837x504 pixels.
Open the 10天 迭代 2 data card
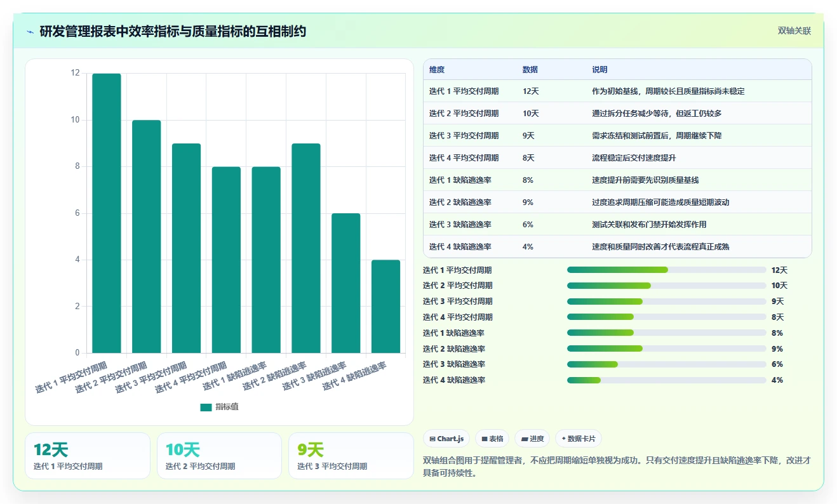click(x=219, y=456)
